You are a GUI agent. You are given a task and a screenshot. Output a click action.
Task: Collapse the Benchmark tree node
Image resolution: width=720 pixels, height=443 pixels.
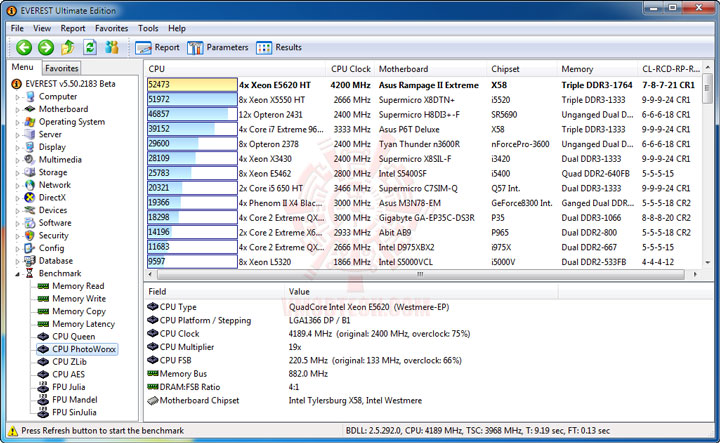click(x=17, y=274)
